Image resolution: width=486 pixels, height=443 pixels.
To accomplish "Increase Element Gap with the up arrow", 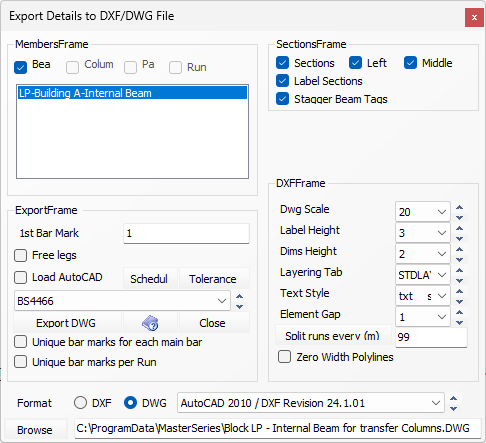I will 460,312.
